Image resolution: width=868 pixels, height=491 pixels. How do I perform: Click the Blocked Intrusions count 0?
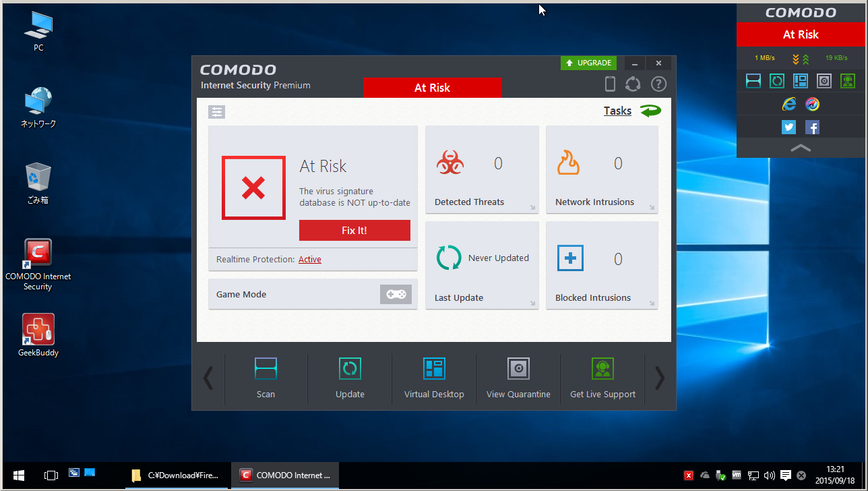point(618,259)
